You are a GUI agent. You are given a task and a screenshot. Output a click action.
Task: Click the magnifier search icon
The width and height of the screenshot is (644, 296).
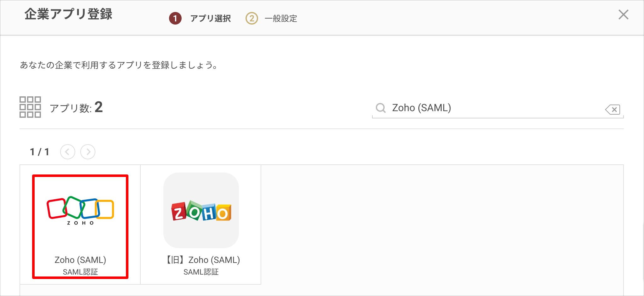(x=381, y=108)
